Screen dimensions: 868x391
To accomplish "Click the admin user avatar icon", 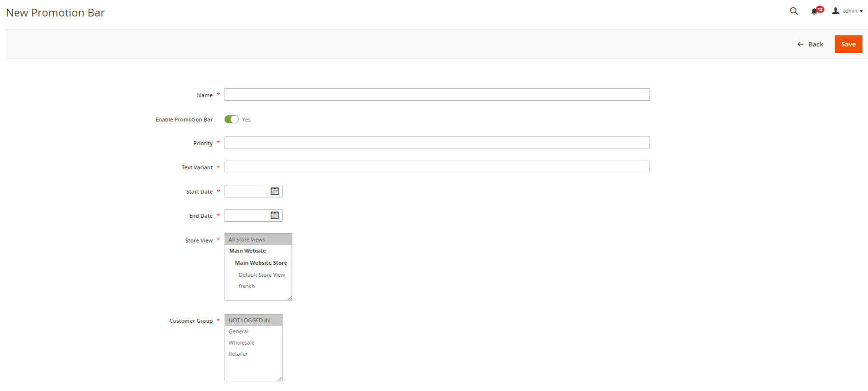I will 835,11.
